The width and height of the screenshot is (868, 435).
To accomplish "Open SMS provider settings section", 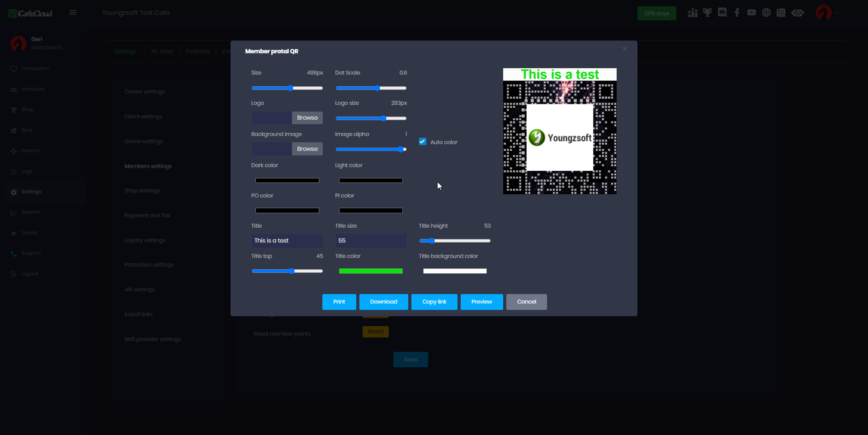I will point(153,339).
